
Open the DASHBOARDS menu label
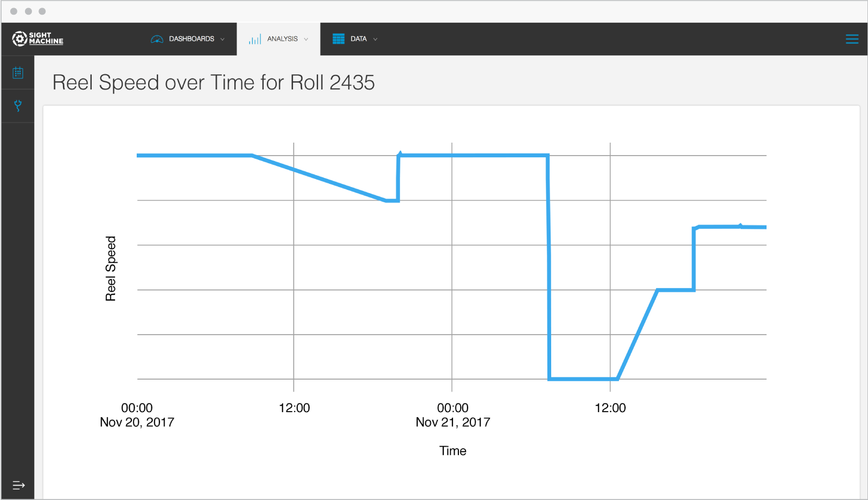[x=192, y=39]
